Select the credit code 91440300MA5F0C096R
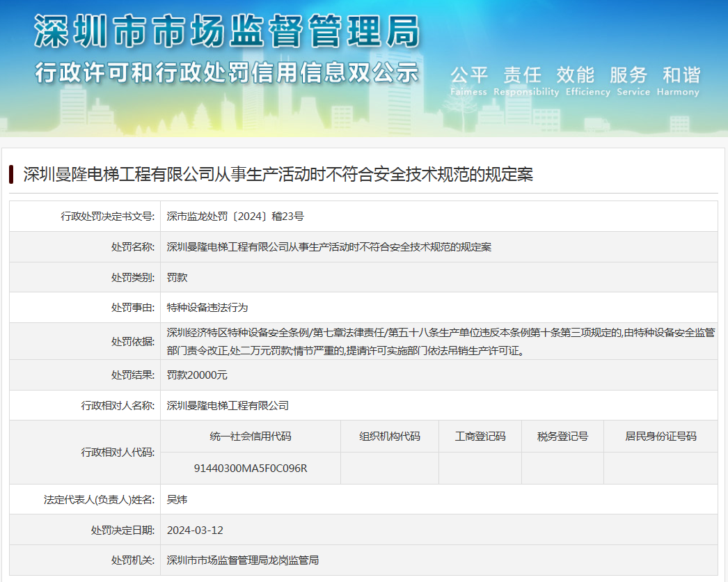 click(251, 469)
